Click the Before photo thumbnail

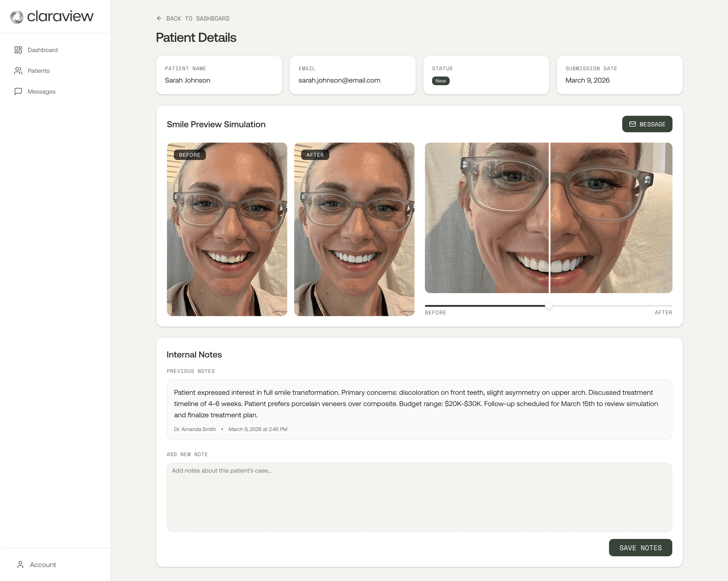coord(227,229)
